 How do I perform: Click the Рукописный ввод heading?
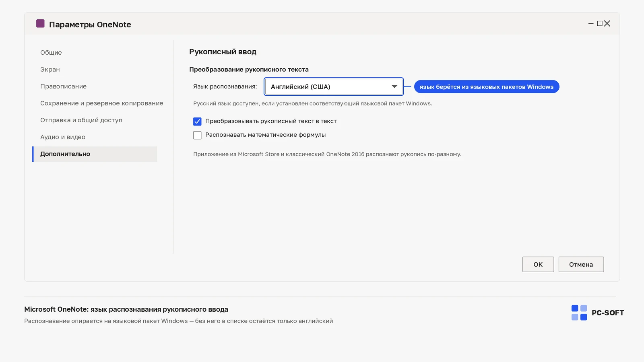[223, 52]
